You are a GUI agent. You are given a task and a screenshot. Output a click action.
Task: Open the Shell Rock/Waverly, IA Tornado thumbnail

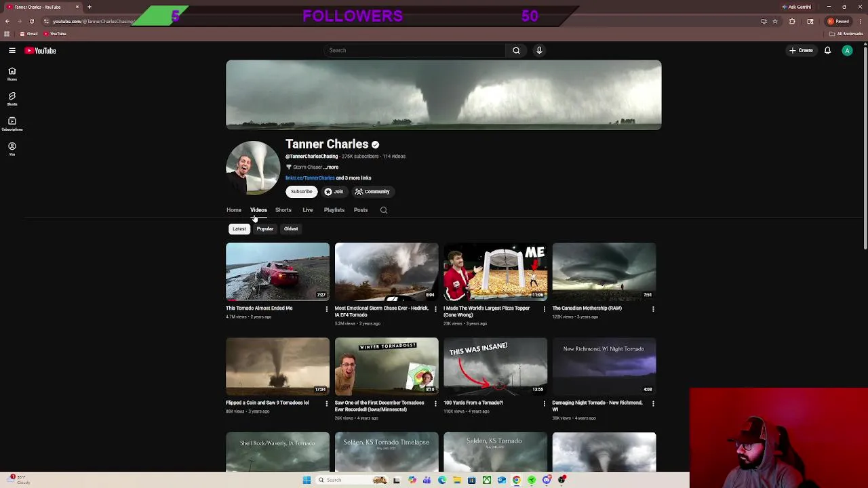coord(277,452)
